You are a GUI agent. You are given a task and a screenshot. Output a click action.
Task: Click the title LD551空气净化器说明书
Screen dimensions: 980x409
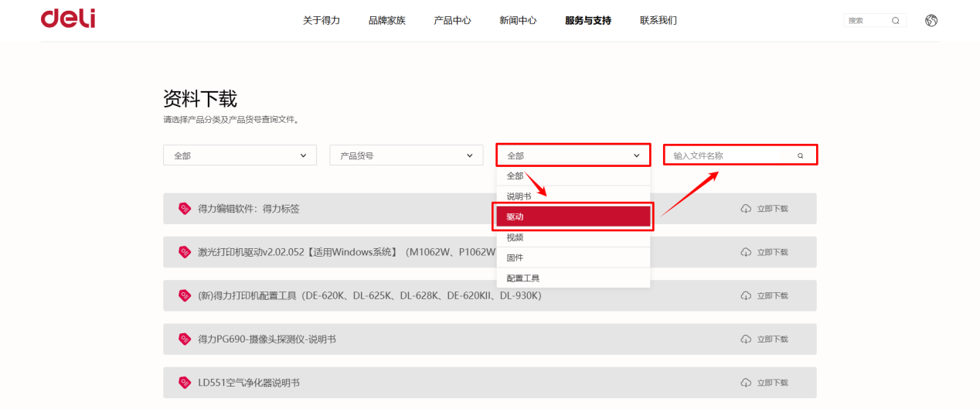coord(249,382)
